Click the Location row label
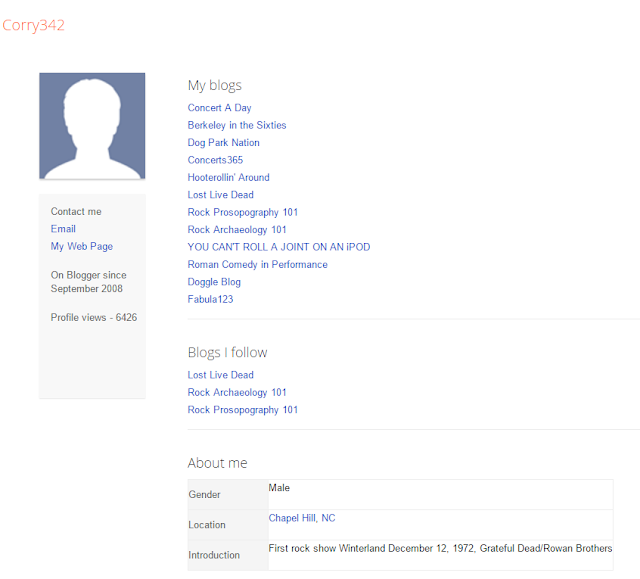Viewport: 640px width, 579px height. pos(207,525)
